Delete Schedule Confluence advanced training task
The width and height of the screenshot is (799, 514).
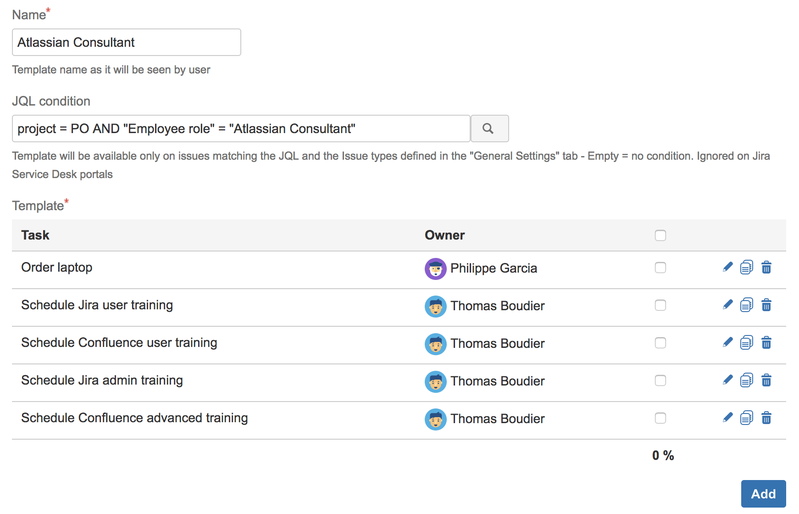pos(766,418)
